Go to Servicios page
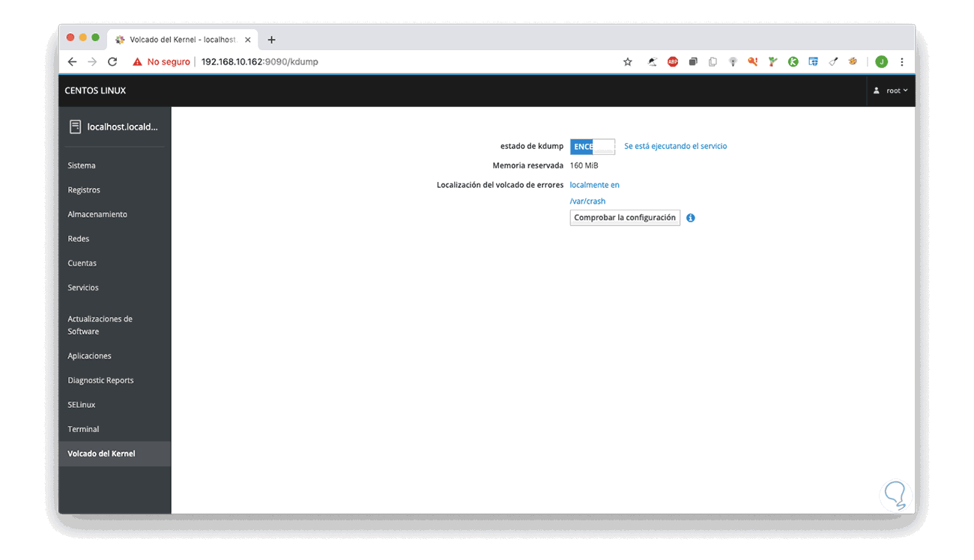This screenshot has height=560, width=974. pos(115,287)
